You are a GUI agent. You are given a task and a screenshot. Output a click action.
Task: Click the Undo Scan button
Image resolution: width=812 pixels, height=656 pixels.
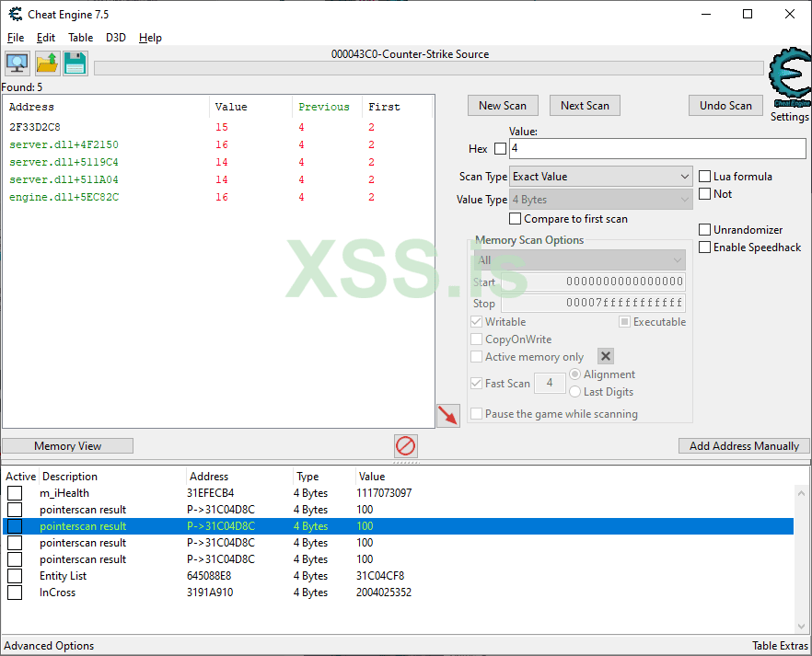click(725, 106)
